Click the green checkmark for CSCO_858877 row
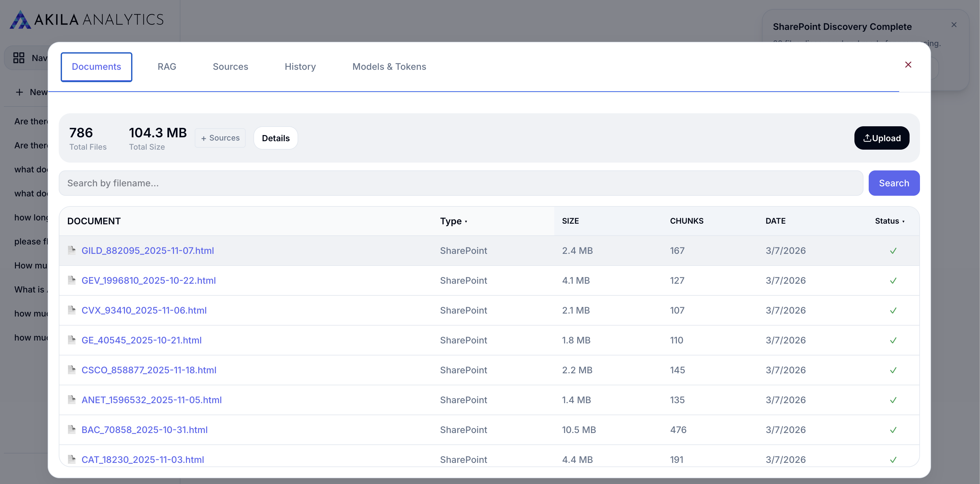The width and height of the screenshot is (980, 484). tap(893, 370)
